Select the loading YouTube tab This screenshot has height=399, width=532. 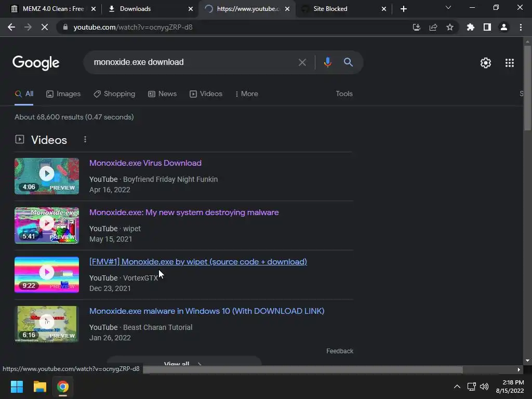(x=248, y=9)
